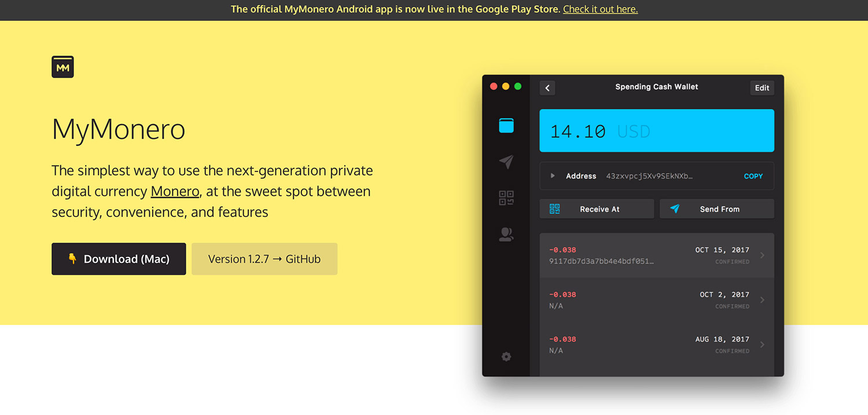Click the 'Spending Cash Wallet' title
This screenshot has width=868, height=415.
tap(657, 87)
